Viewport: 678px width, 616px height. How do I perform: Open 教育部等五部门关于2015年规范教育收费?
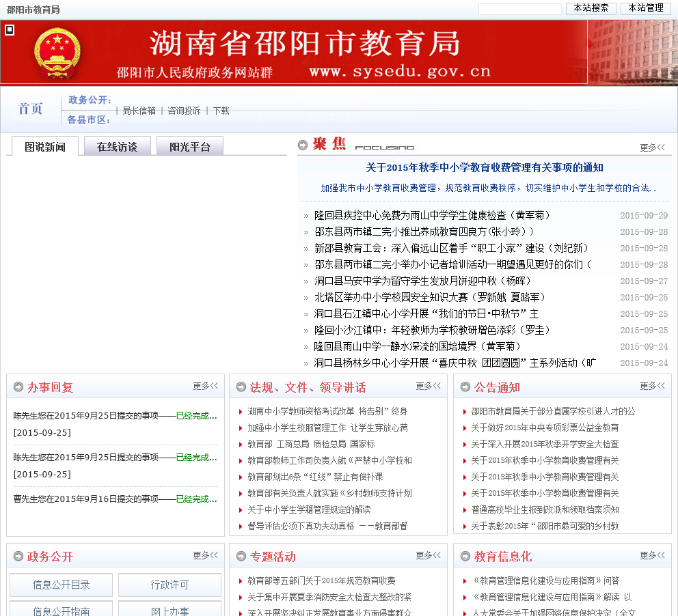(x=321, y=580)
